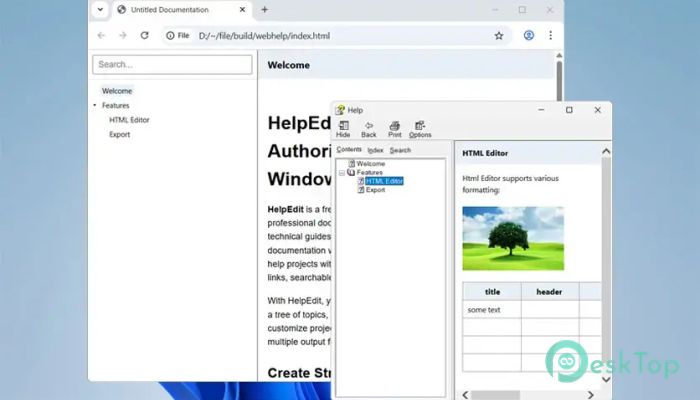This screenshot has width=700, height=400.
Task: Click the browser page vertical scrollbar thumb
Action: click(559, 81)
